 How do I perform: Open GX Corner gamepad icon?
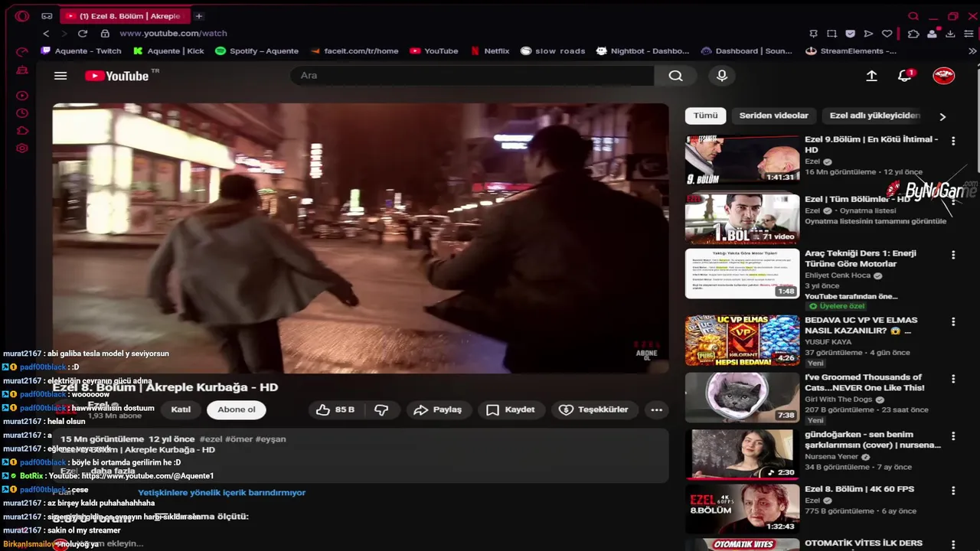(x=47, y=16)
